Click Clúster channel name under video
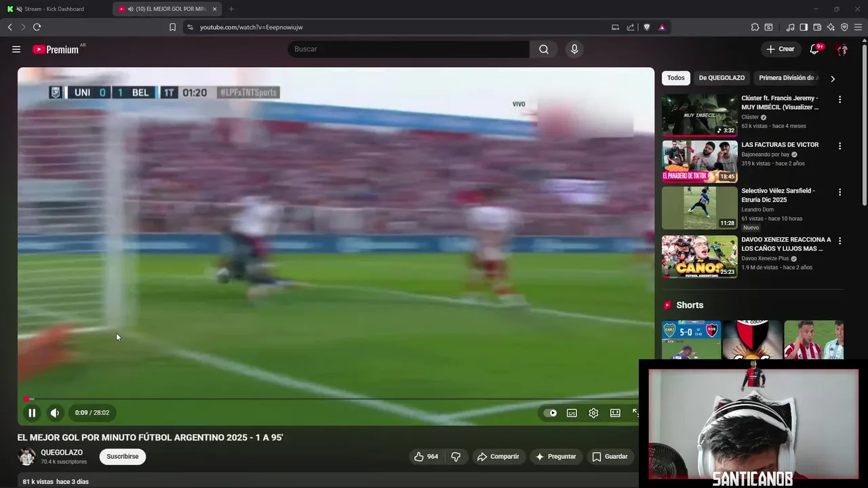 click(750, 117)
